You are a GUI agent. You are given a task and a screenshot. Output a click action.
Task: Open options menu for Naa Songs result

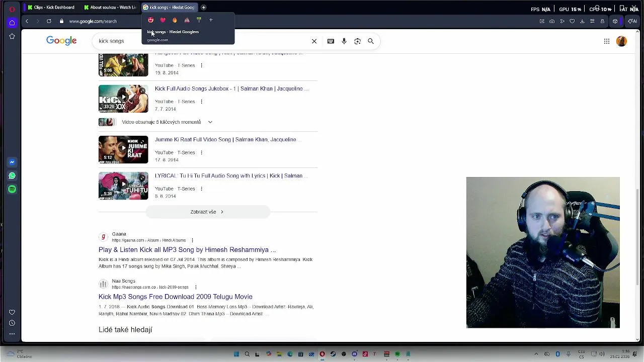coord(195,287)
